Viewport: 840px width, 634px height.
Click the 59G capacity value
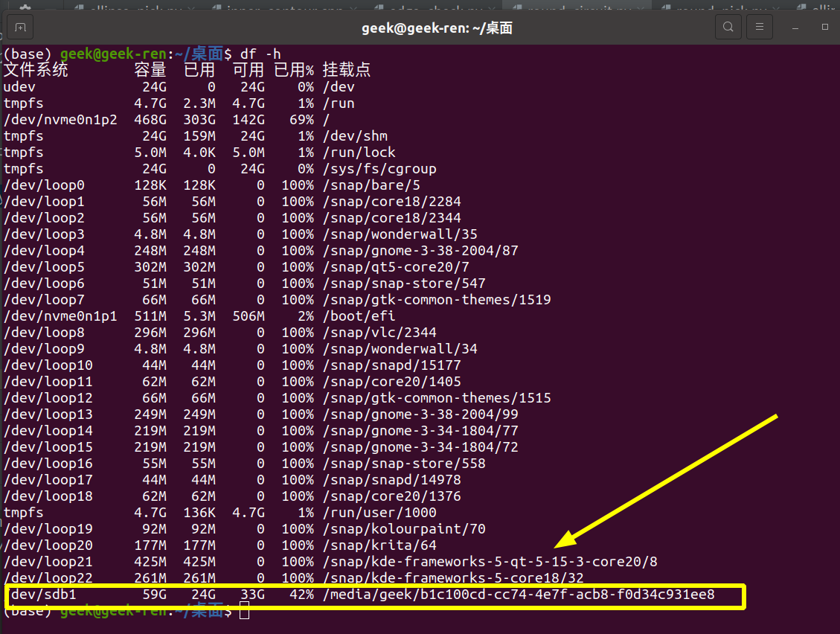[154, 595]
